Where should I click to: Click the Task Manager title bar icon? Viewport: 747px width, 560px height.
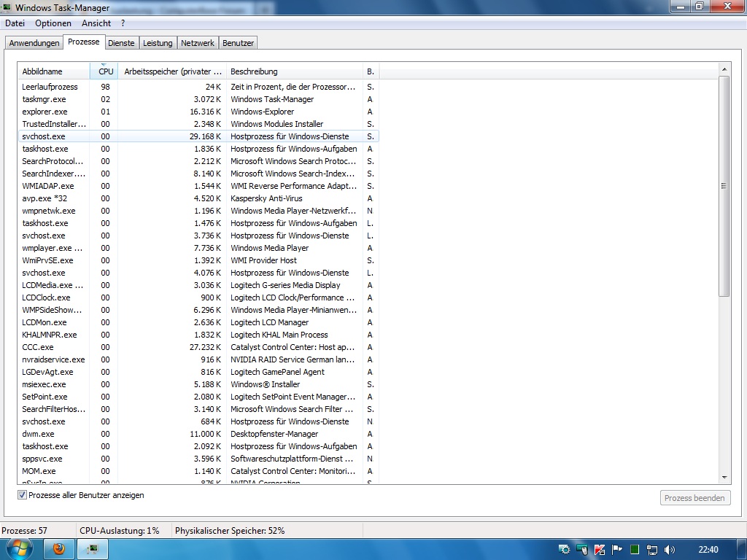tap(7, 7)
